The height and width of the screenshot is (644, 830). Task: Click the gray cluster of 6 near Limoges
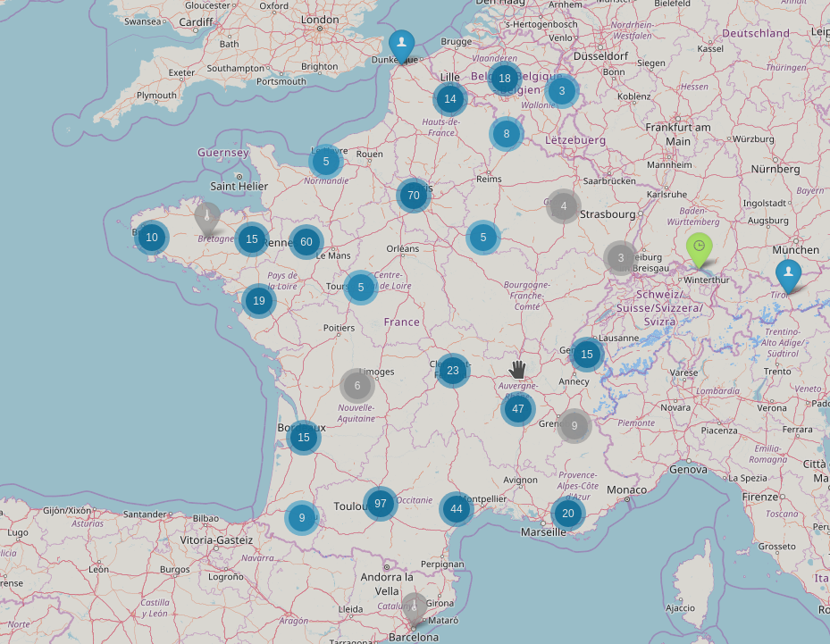click(357, 386)
